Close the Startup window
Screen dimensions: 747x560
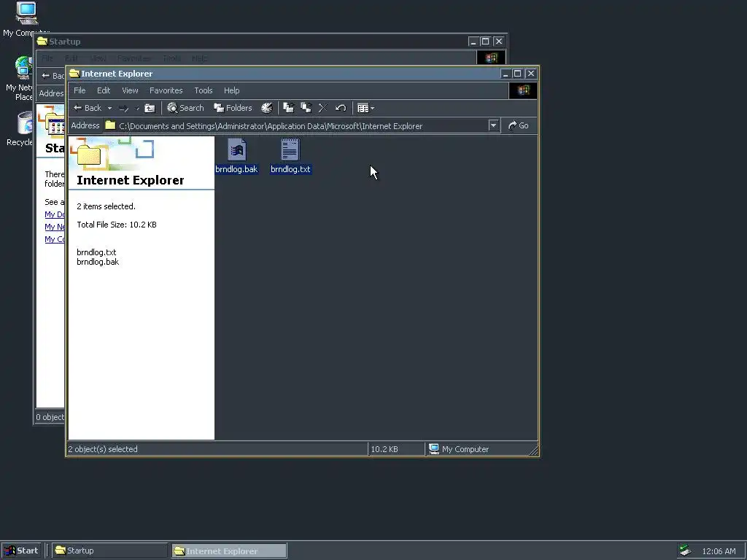(x=498, y=42)
